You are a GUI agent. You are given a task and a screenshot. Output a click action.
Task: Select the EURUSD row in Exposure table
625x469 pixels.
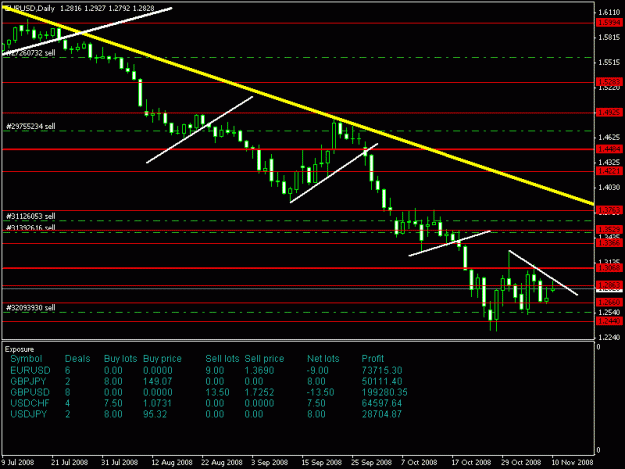[208, 371]
